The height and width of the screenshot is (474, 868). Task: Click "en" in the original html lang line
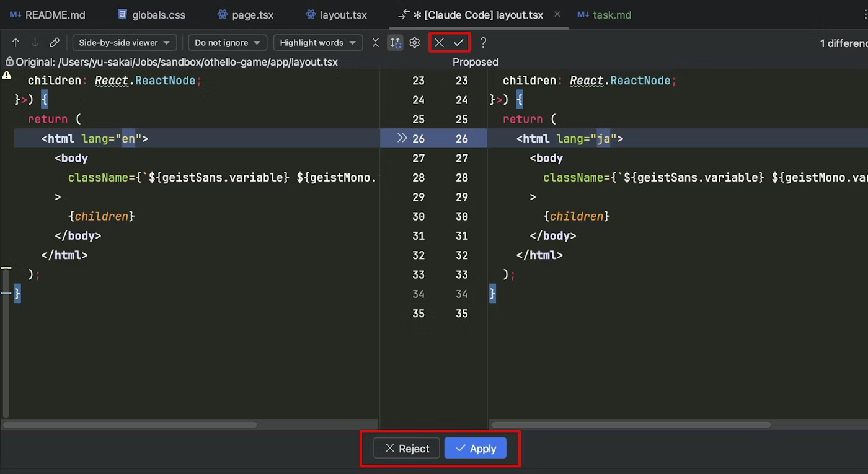tap(128, 139)
